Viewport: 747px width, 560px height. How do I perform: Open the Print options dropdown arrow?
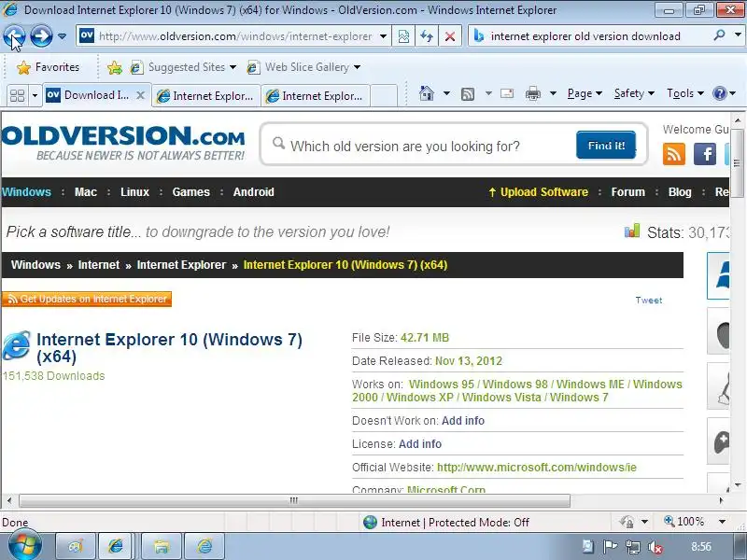tap(553, 93)
